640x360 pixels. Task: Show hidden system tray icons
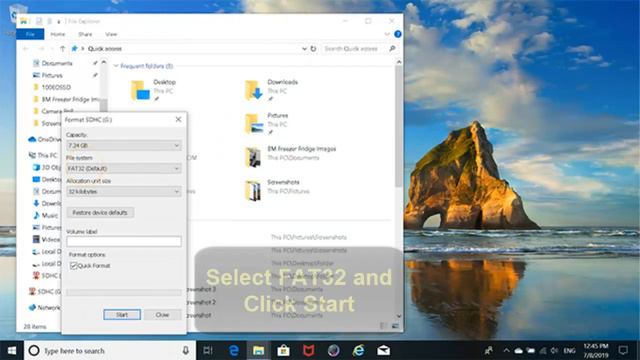click(x=507, y=351)
